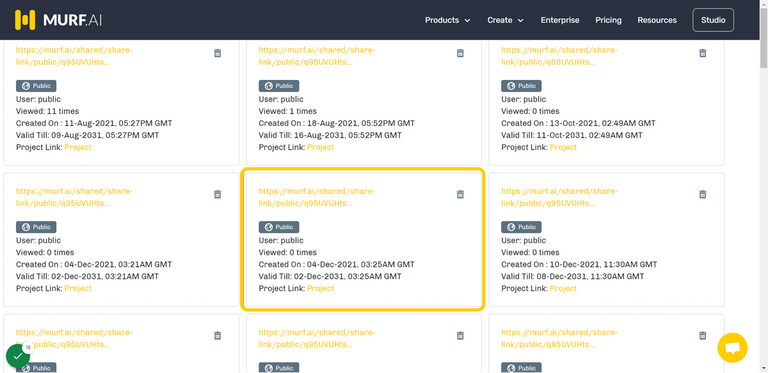This screenshot has width=768, height=373.
Task: Click "Valid Till: 11-Oct-2031, 02:49AM GMT"
Action: pyautogui.click(x=572, y=135)
